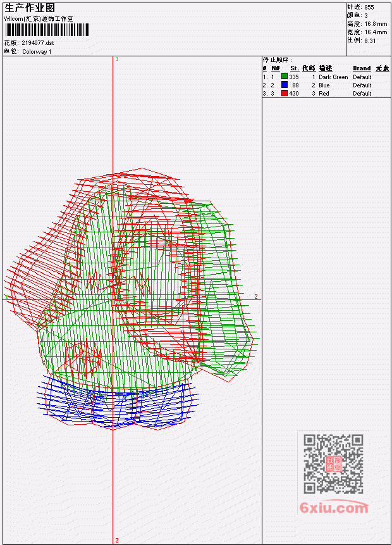
Task: Select the Dark Green description text
Action: point(333,77)
